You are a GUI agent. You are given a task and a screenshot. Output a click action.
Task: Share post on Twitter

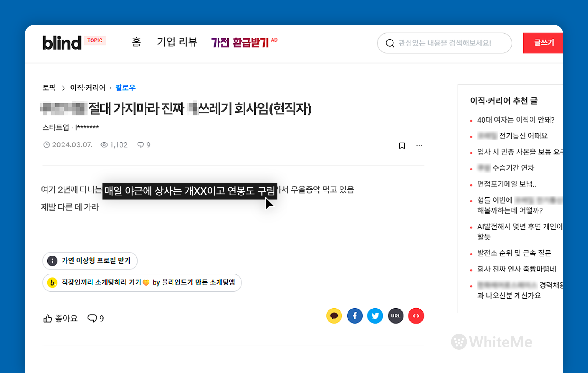375,316
